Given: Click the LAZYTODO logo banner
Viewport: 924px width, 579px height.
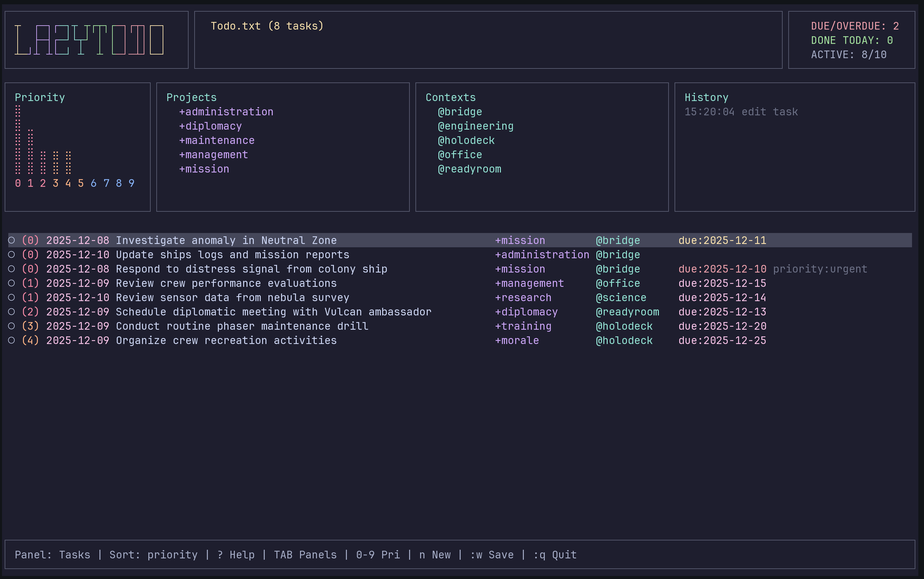Looking at the screenshot, I should (x=89, y=40).
